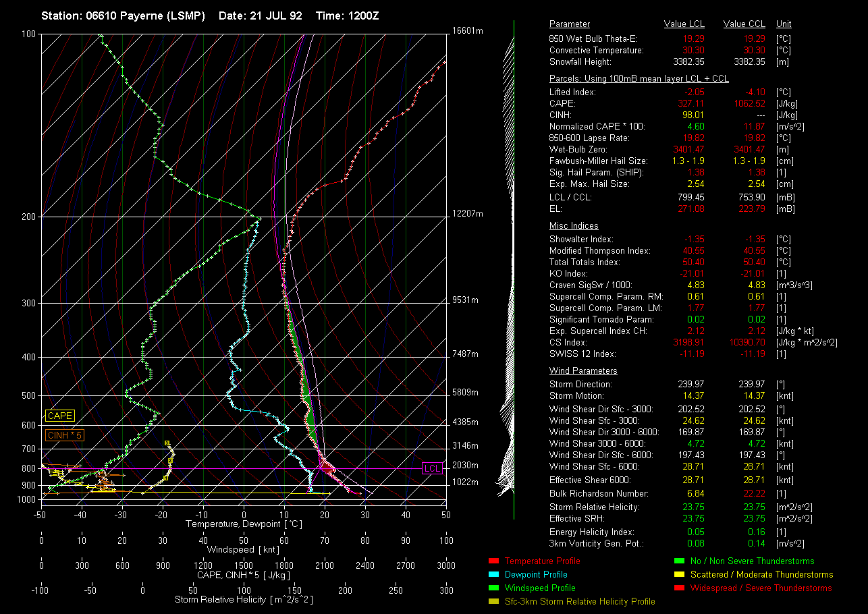Select the Wind Parameters section heading
868x614 pixels.
click(x=583, y=371)
